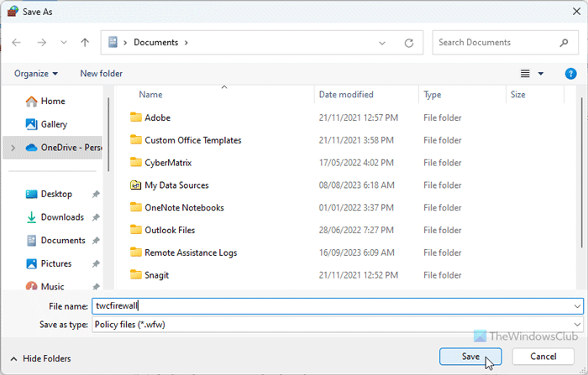Expand the OneDrive tree node

pos(12,148)
